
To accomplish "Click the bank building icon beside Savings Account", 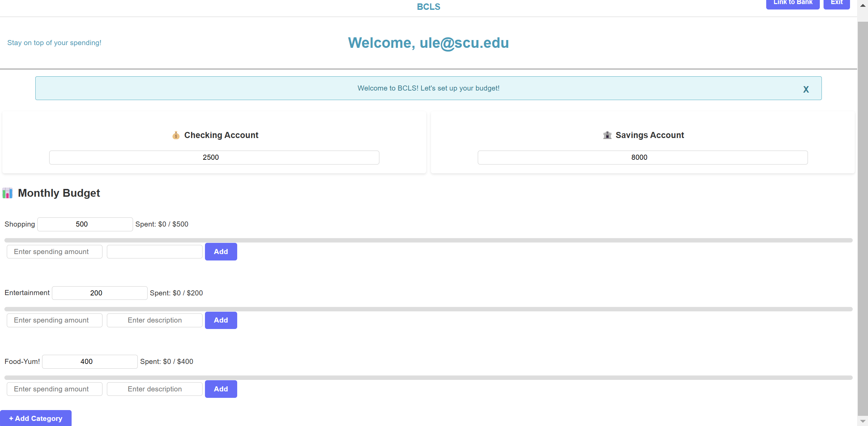I will [607, 135].
